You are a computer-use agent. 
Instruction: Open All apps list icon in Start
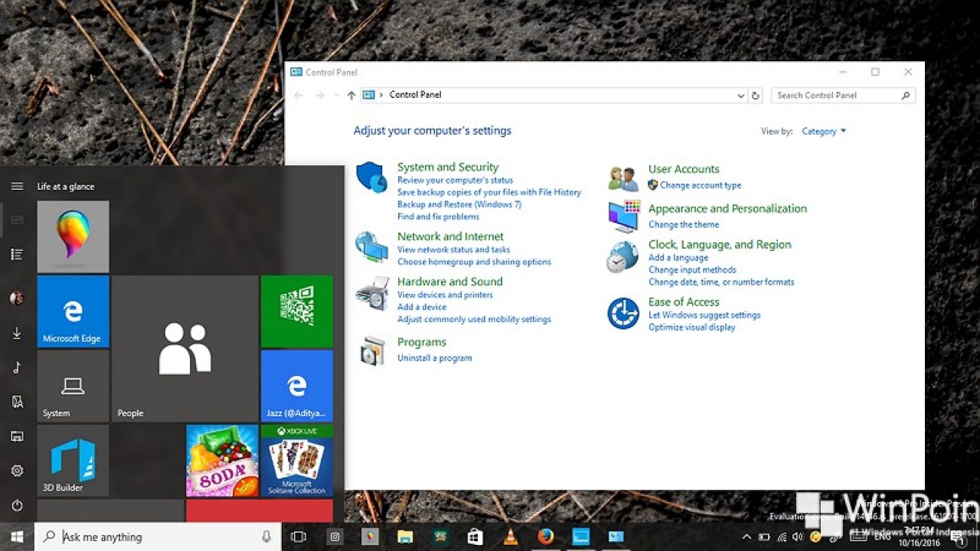pyautogui.click(x=17, y=254)
